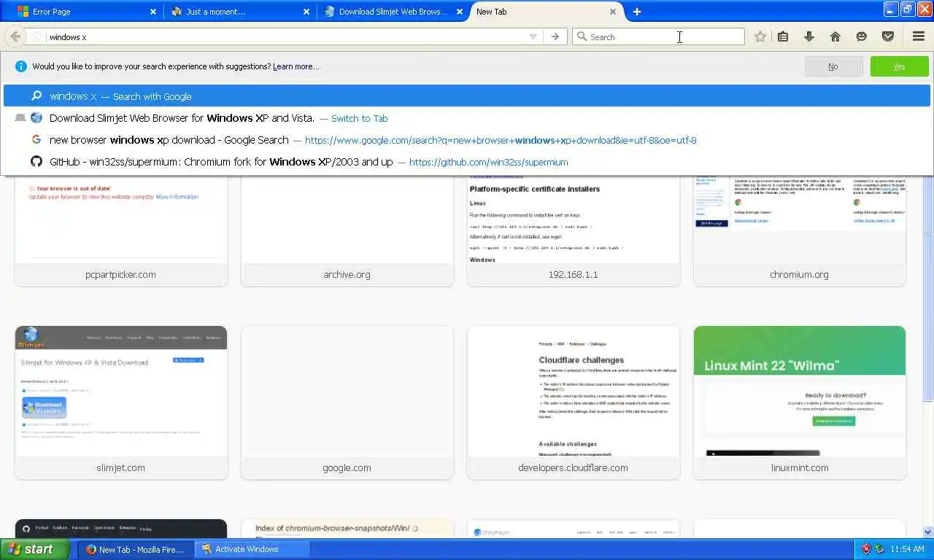Click the info icon in the suggestions bar
The image size is (934, 560).
21,66
